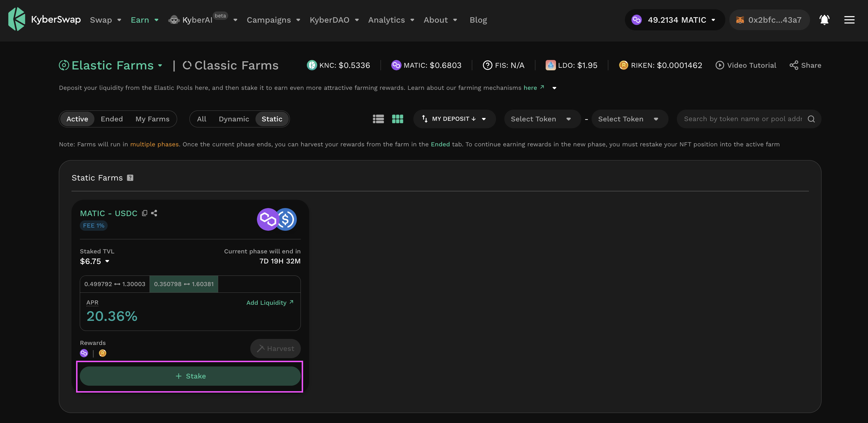Click the Share icon in header

coord(794,65)
